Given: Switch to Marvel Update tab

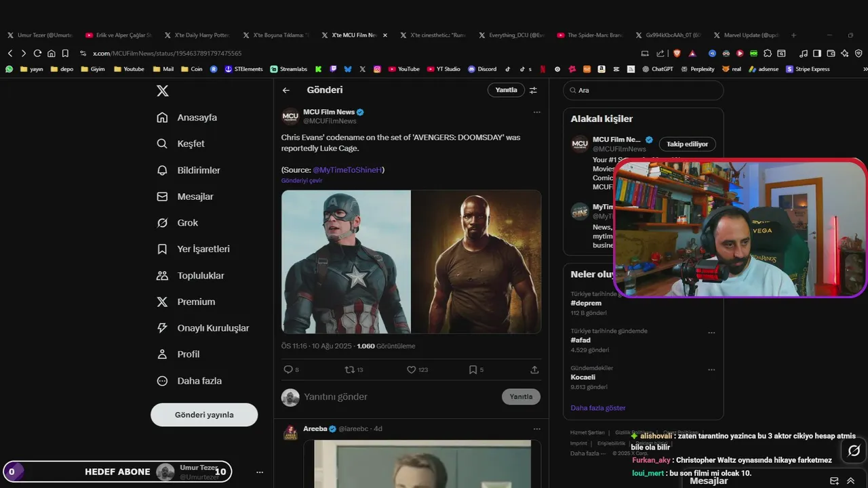Looking at the screenshot, I should (746, 35).
